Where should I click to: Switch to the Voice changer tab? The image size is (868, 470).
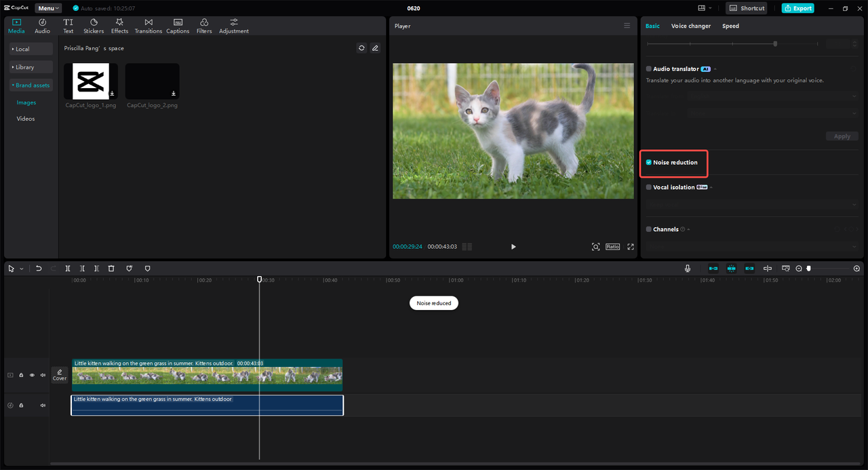691,26
